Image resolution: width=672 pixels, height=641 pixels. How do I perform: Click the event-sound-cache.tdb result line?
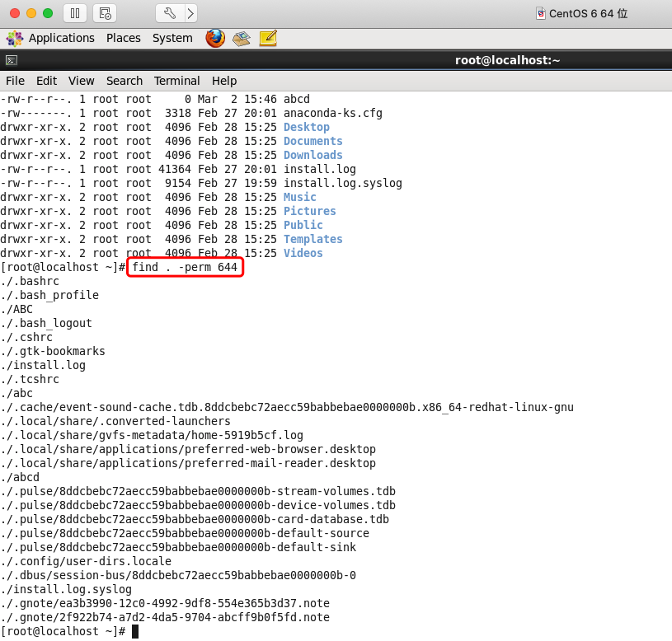287,407
